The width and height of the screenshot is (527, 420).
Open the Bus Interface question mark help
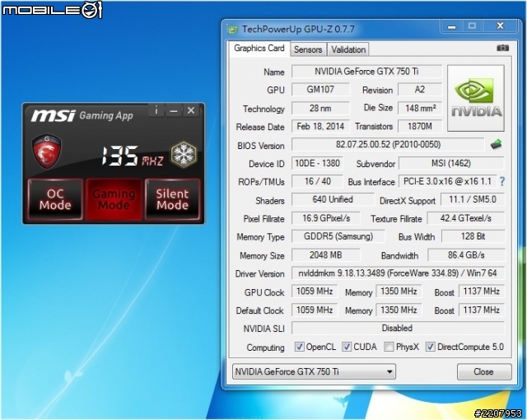click(x=501, y=181)
